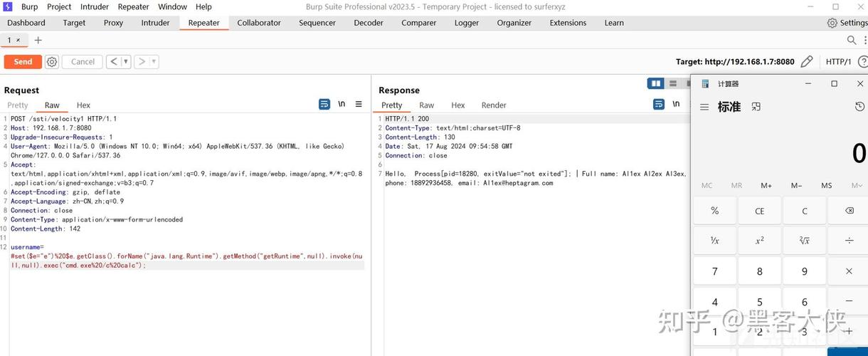
Task: Open Burp Suite Settings
Action: pos(847,23)
